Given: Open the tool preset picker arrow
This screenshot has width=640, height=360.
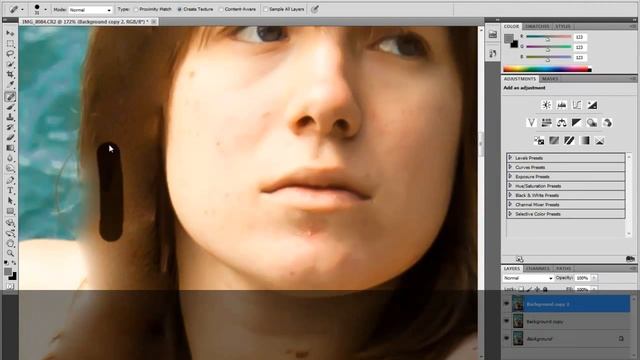Looking at the screenshot, I should click(x=22, y=9).
